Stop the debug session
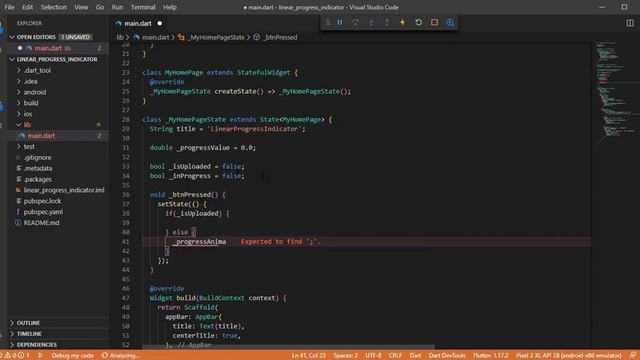The image size is (640, 360). (434, 22)
